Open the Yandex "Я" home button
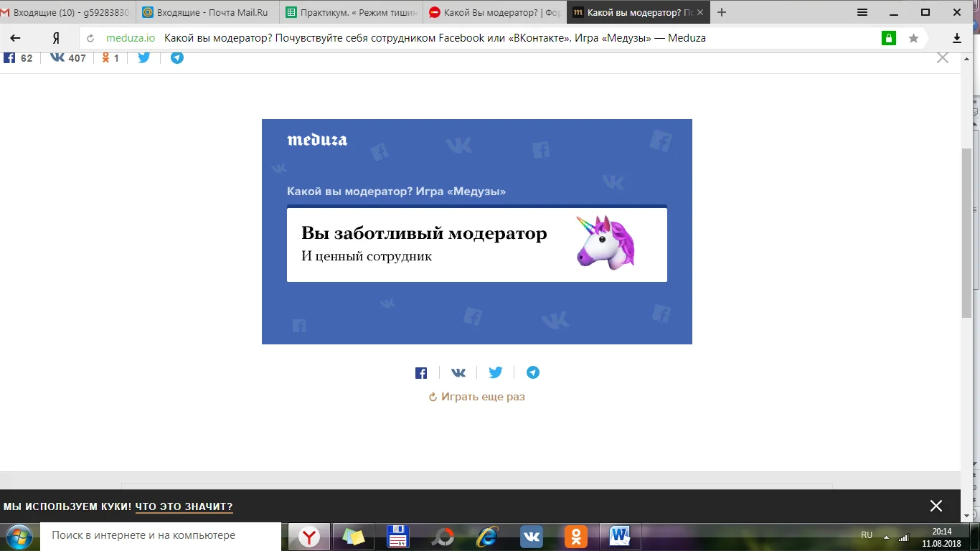Screen dimensions: 980x551 [x=55, y=38]
